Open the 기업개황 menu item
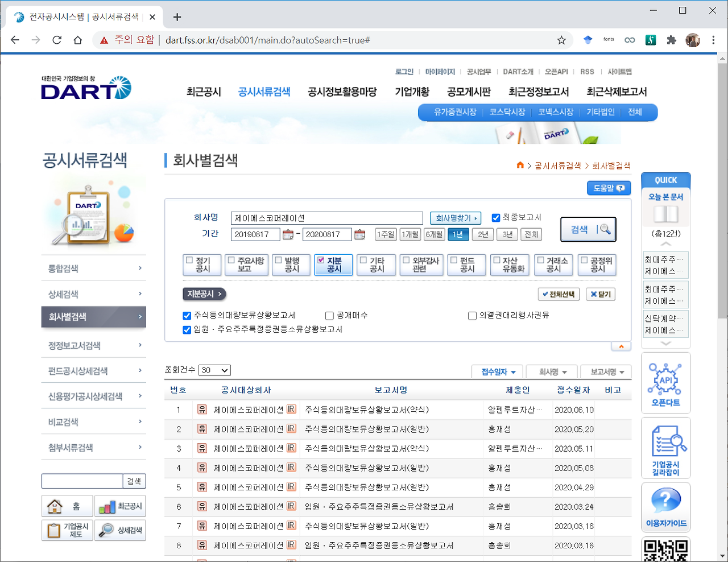 pos(412,91)
